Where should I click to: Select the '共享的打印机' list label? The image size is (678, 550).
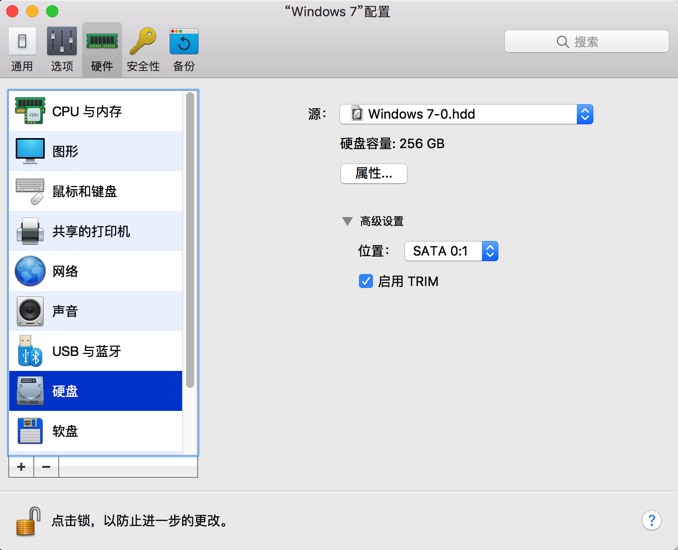click(x=91, y=231)
